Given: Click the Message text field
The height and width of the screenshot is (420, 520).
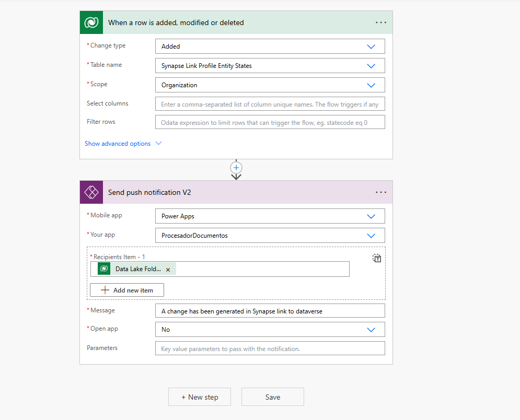Looking at the screenshot, I should click(270, 310).
